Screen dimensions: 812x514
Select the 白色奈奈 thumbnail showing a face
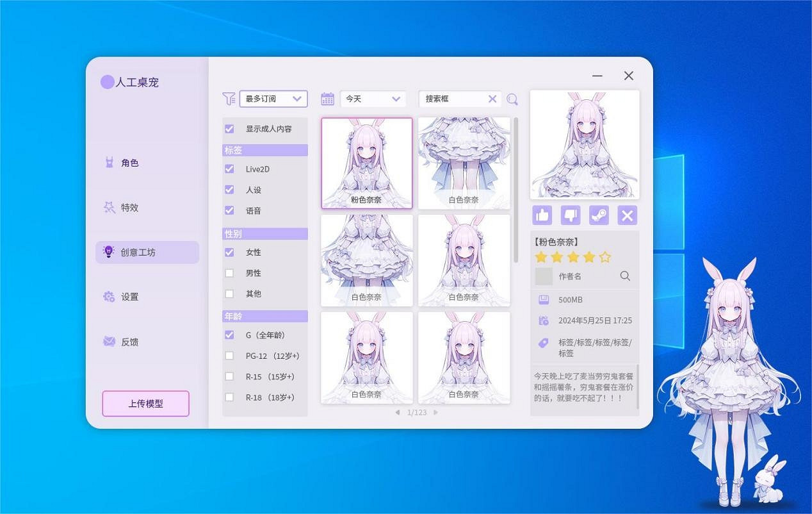pos(464,260)
